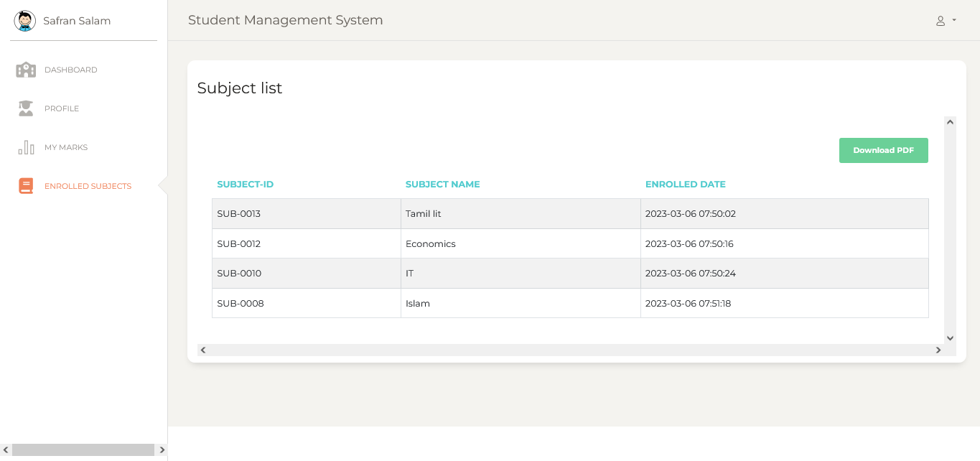980x461 pixels.
Task: Sort by the SUBJECT NAME column header
Action: pos(442,184)
